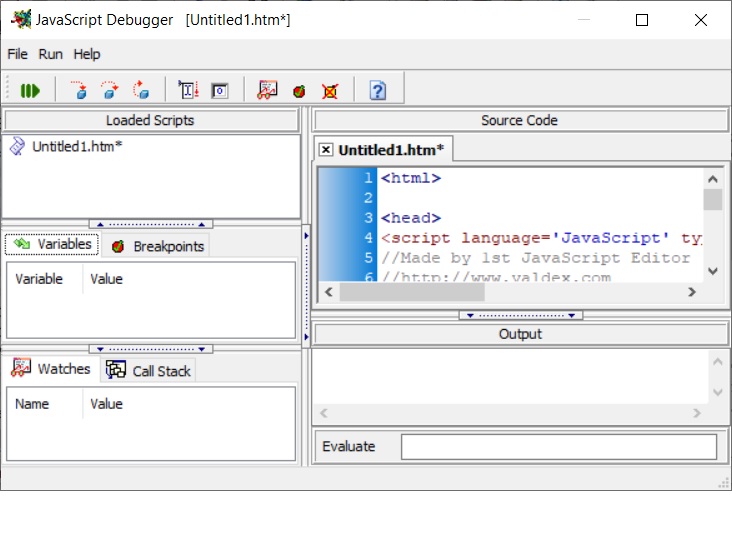
Task: Click line number 4 in gutter
Action: (368, 238)
